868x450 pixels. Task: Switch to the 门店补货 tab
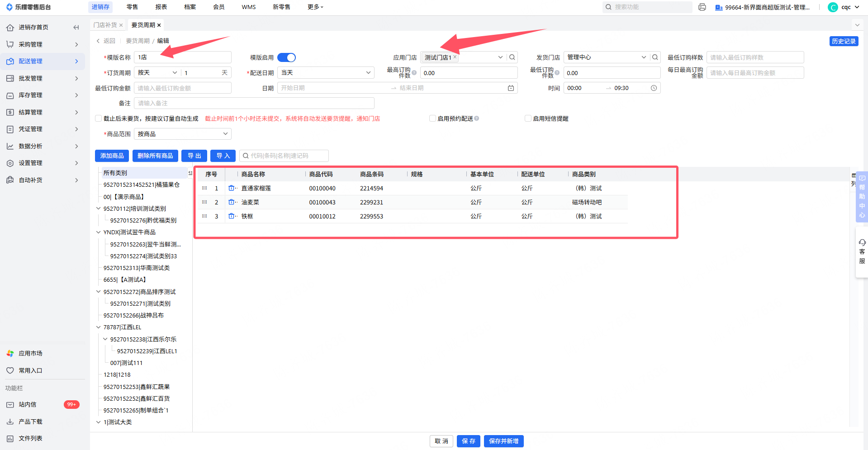pyautogui.click(x=105, y=25)
